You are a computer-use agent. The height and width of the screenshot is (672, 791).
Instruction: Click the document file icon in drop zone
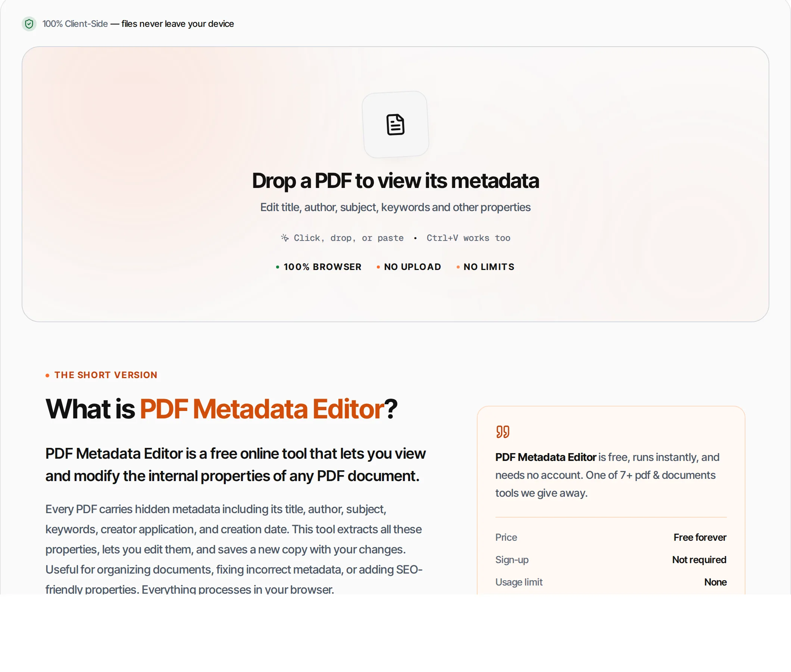[395, 125]
